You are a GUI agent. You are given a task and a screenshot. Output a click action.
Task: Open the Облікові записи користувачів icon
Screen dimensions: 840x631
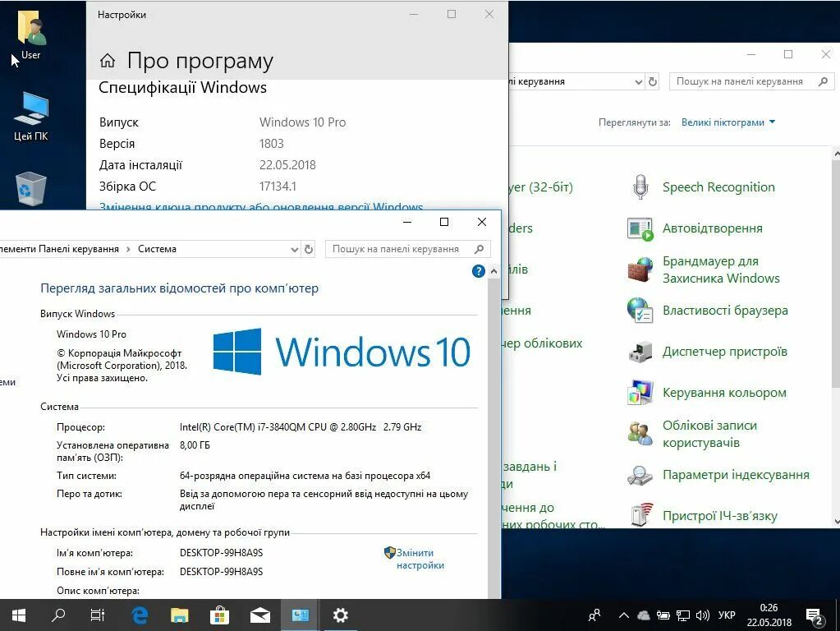point(640,434)
